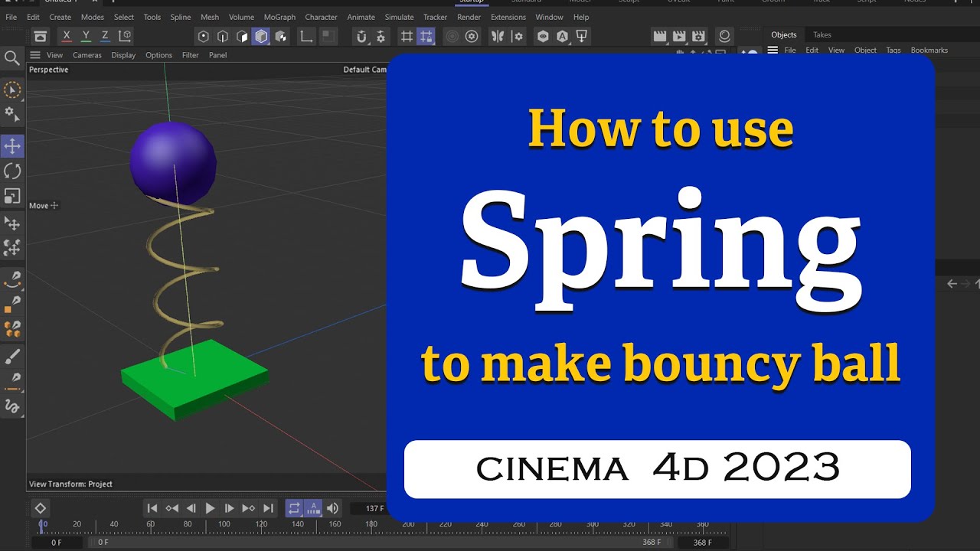Toggle the Z axis lock
The height and width of the screenshot is (551, 980).
pos(105,36)
